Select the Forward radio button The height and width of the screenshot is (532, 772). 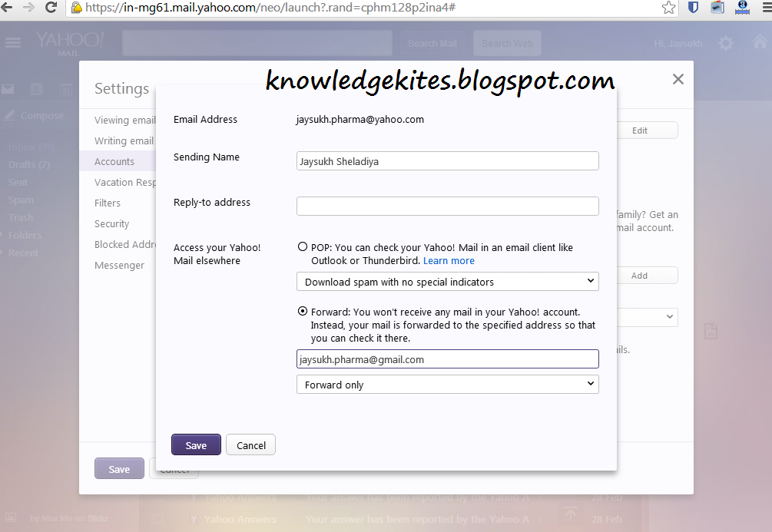pyautogui.click(x=303, y=311)
